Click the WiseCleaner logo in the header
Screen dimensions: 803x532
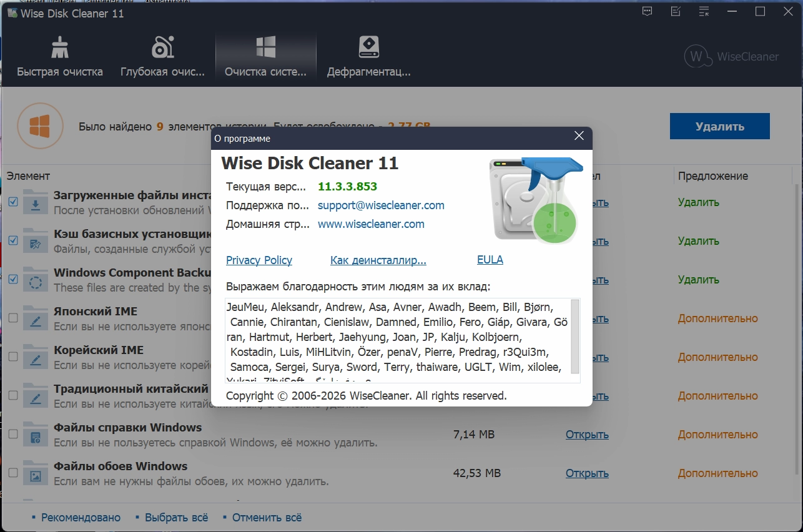tap(731, 57)
